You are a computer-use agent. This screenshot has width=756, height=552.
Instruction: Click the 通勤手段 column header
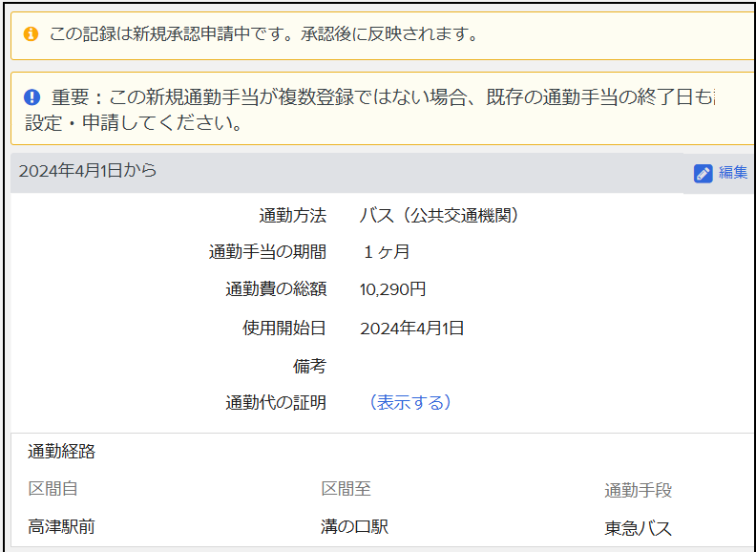point(638,490)
